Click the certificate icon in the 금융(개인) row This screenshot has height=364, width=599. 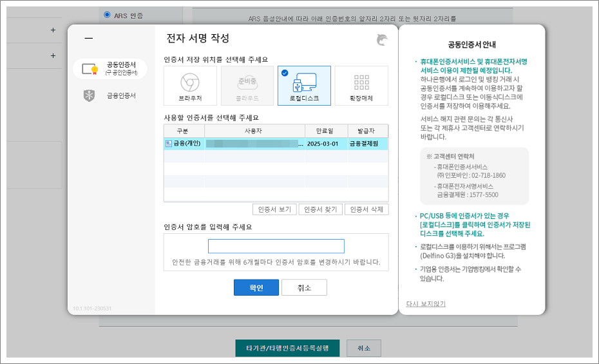pos(169,144)
